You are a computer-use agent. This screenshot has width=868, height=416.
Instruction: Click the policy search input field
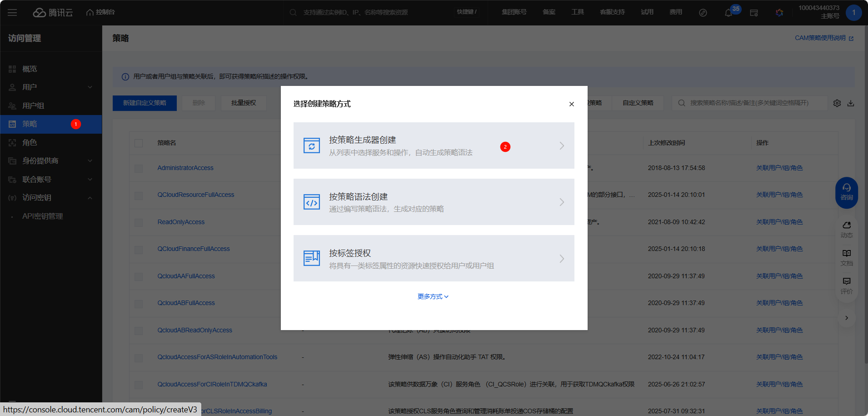(x=749, y=103)
